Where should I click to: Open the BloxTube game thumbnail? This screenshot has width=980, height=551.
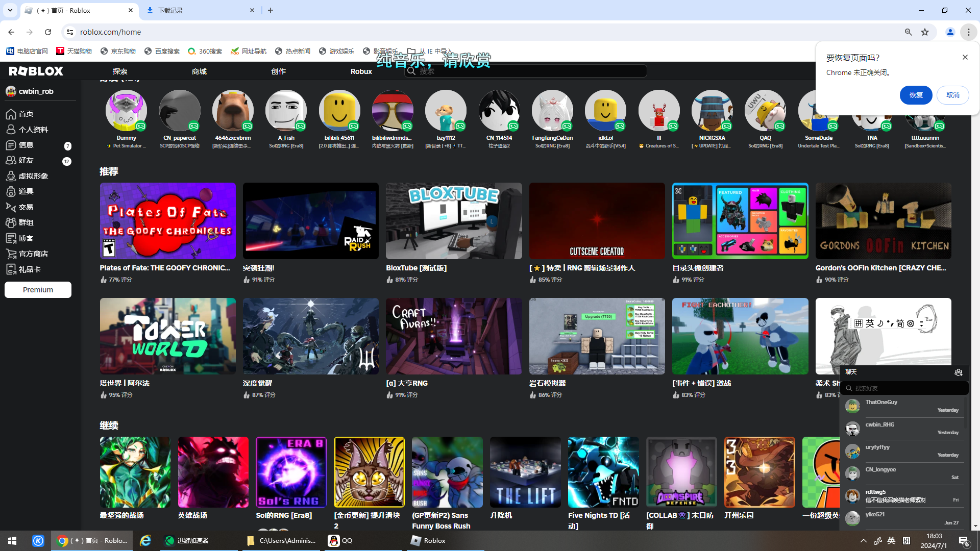[x=454, y=221]
